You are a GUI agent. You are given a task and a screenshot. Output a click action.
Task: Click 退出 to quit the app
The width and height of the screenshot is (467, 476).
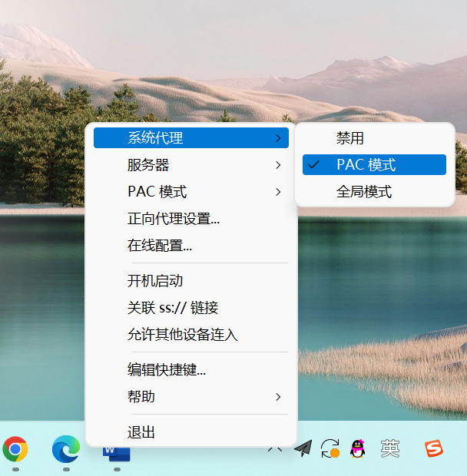click(191, 432)
